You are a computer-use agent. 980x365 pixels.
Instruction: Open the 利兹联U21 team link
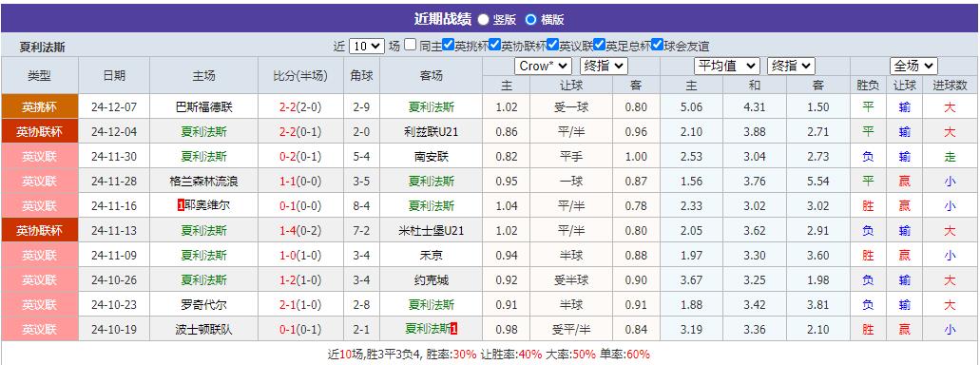[x=431, y=132]
